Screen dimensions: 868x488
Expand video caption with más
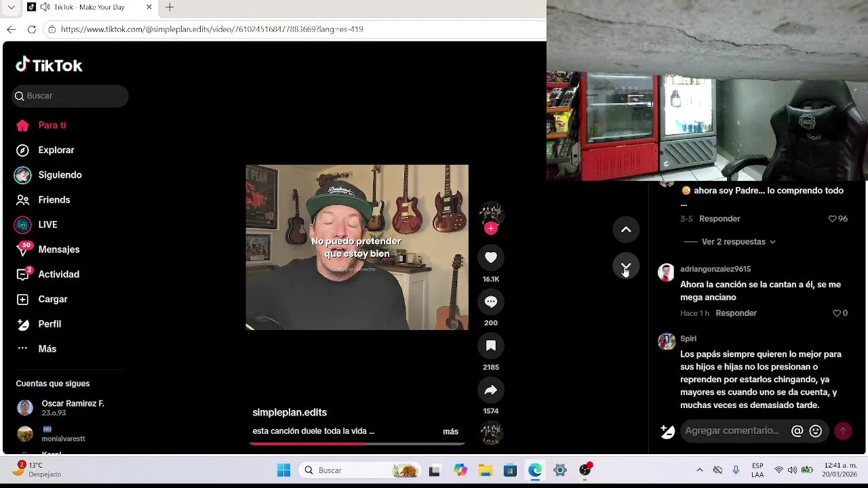coord(450,432)
